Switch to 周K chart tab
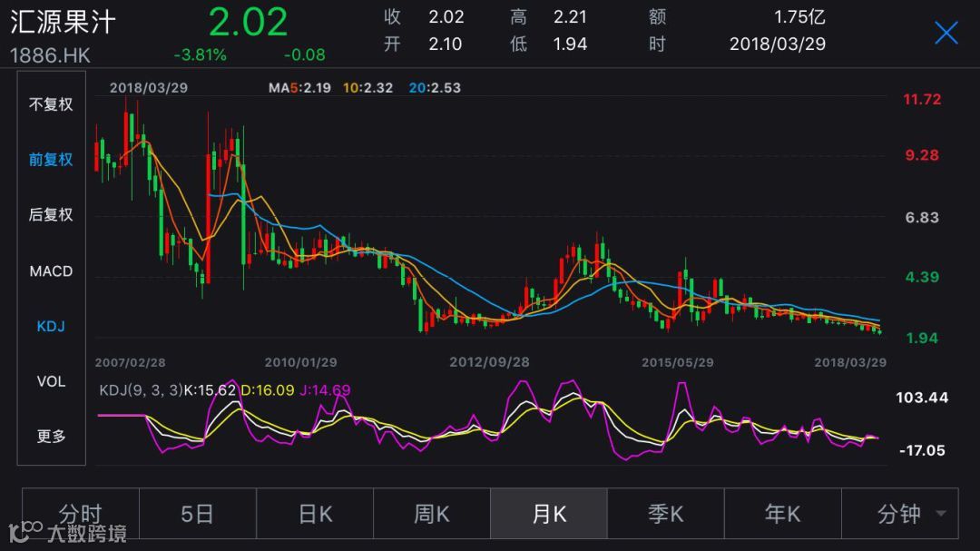The width and height of the screenshot is (980, 551). (432, 514)
